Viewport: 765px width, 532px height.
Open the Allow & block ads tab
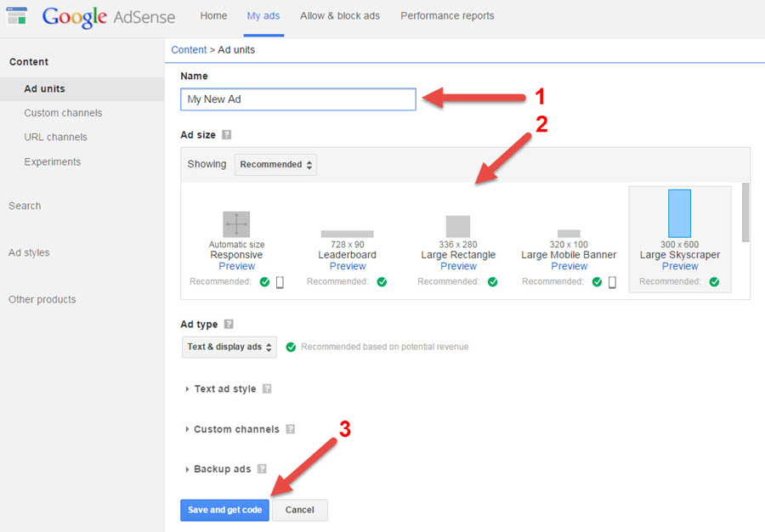pyautogui.click(x=340, y=15)
